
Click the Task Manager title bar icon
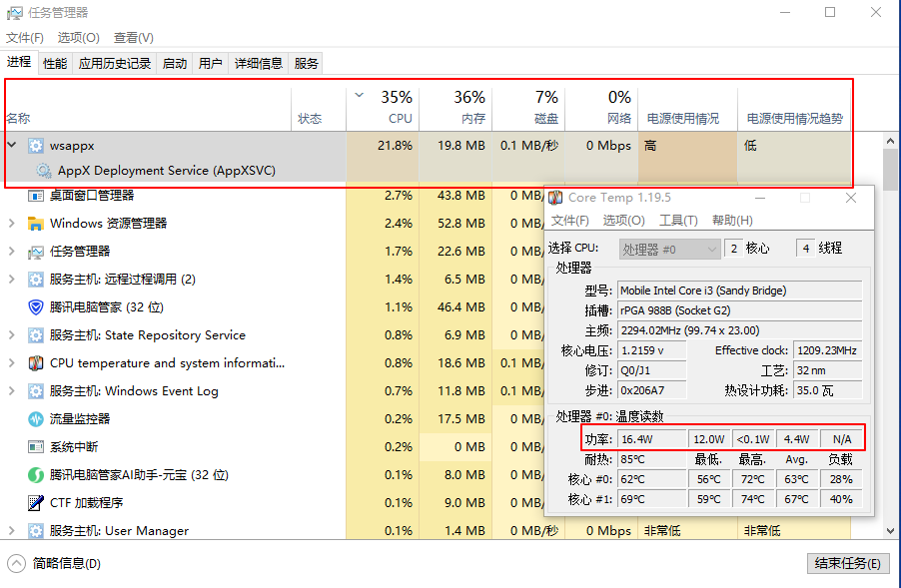click(x=14, y=13)
